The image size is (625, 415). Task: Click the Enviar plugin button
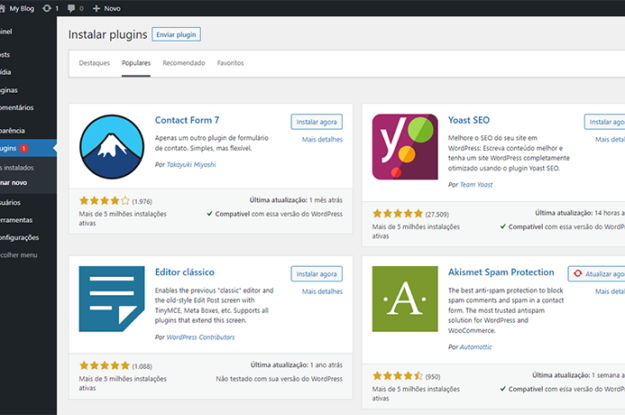(176, 35)
